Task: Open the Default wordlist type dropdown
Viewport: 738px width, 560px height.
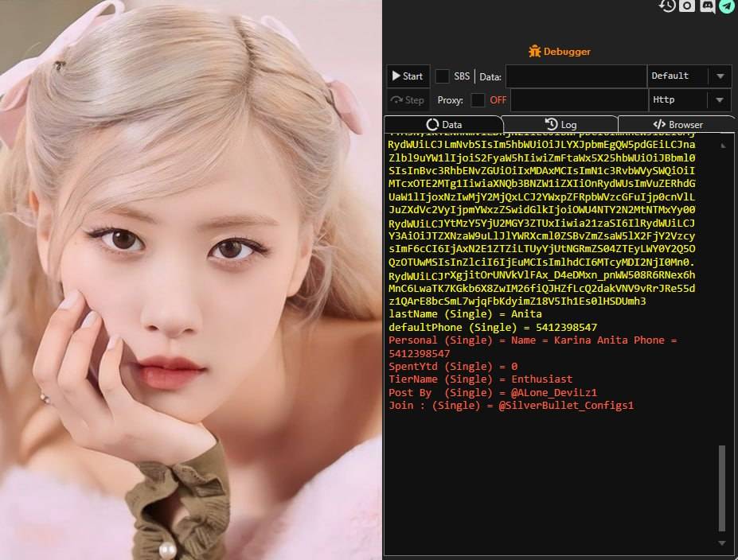Action: [689, 76]
